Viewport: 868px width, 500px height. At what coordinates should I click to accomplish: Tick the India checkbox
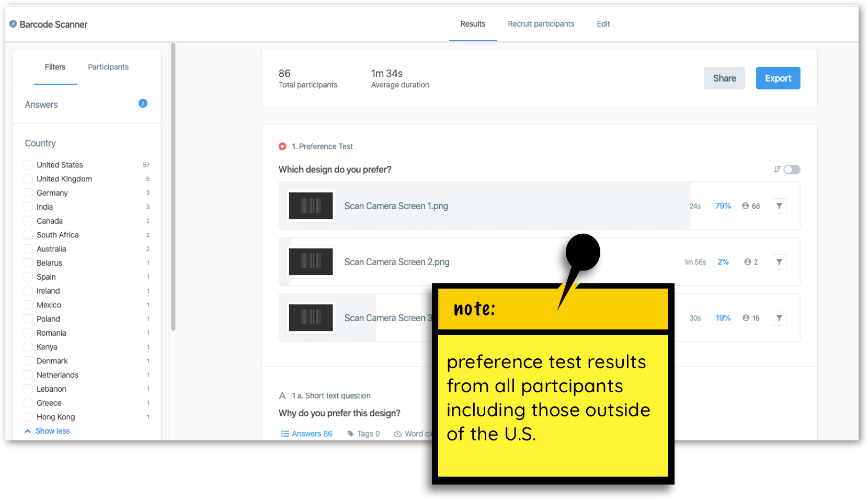pos(28,207)
